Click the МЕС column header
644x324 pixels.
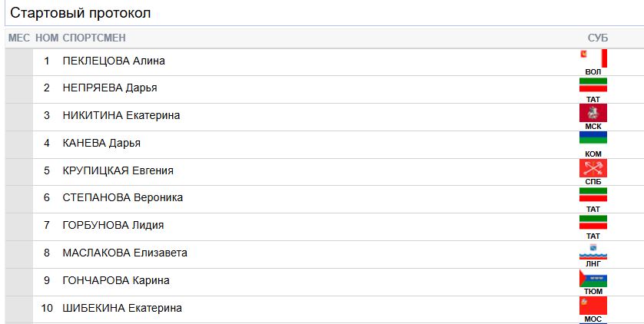click(x=19, y=38)
